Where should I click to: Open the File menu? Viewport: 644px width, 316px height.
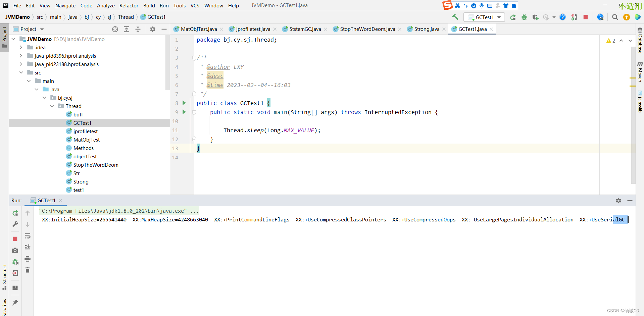tap(17, 5)
